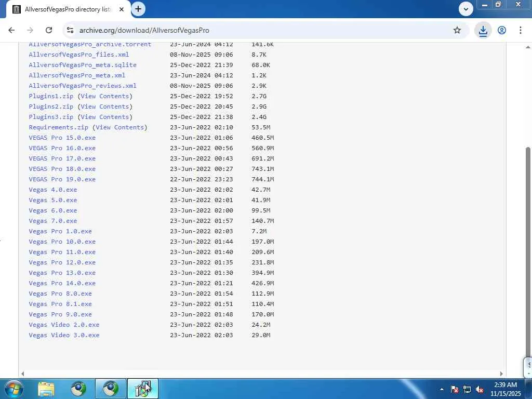Download Plugins3.zip file
Screen dimensions: 532x399
[x=51, y=117]
